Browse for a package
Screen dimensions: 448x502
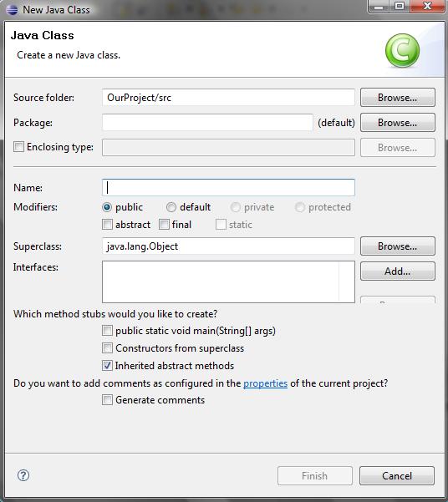pos(397,122)
